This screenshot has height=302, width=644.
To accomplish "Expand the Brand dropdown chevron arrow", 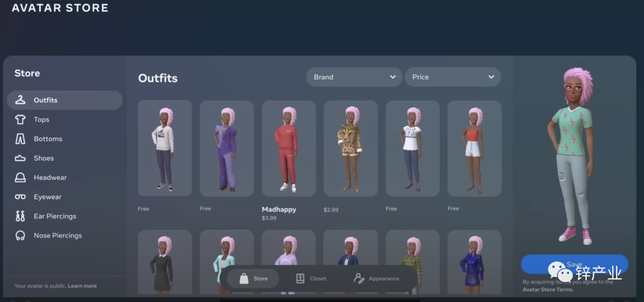I will [x=392, y=77].
